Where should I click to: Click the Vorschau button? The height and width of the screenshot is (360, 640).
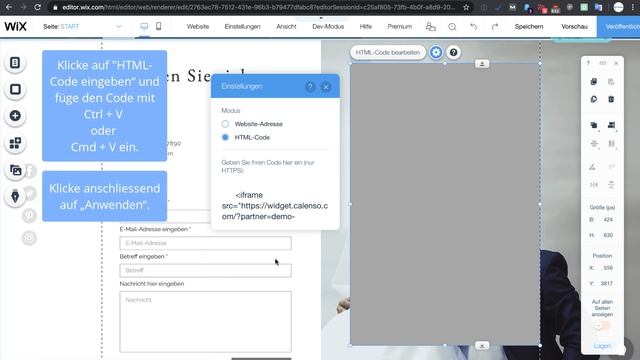[574, 27]
